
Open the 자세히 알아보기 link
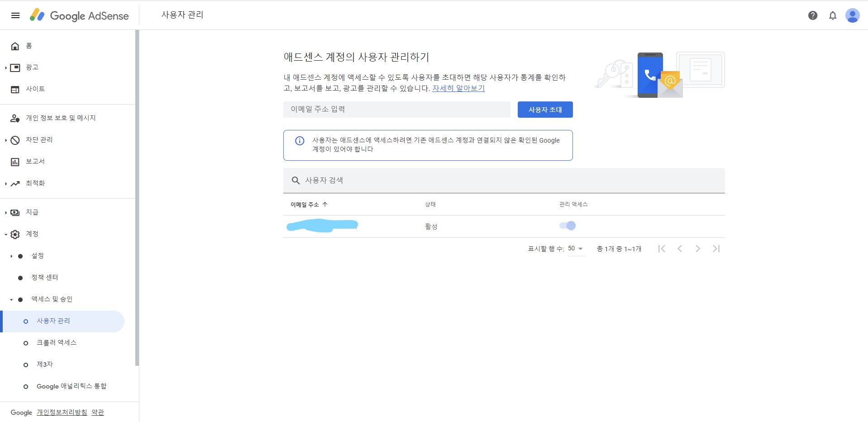click(x=458, y=88)
